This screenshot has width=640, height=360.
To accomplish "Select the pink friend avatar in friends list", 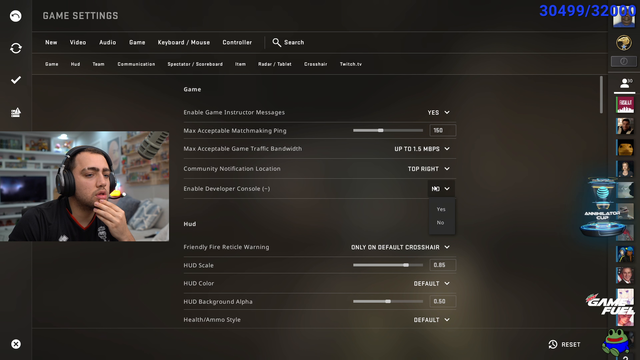I will [625, 105].
